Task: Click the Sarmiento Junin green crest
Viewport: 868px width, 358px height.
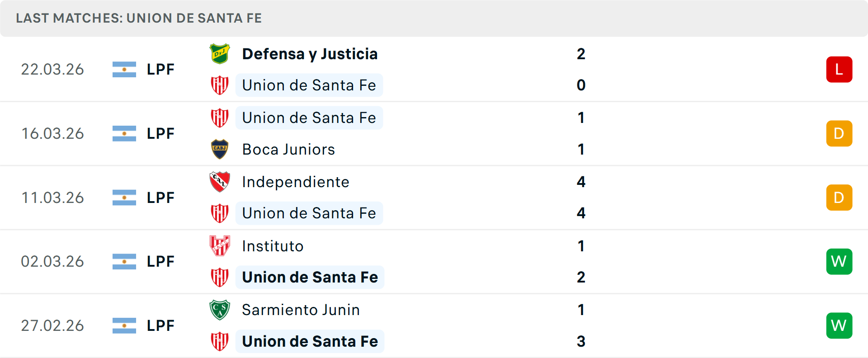Action: tap(220, 310)
